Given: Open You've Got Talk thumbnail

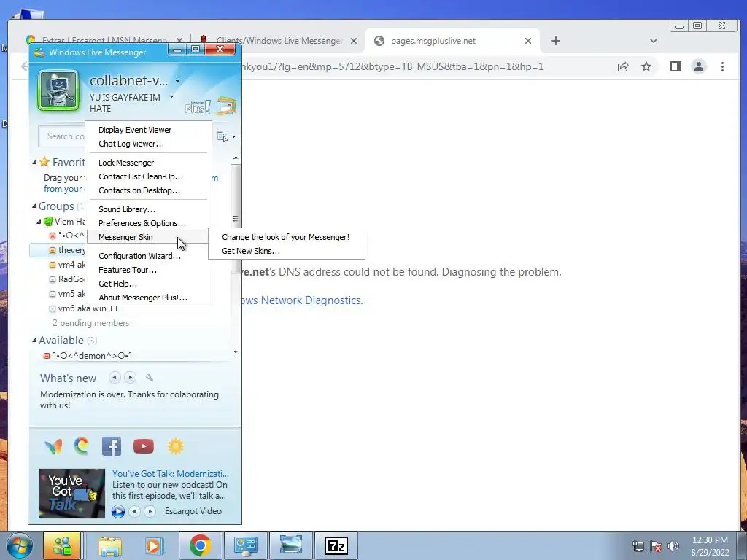Looking at the screenshot, I should (72, 494).
